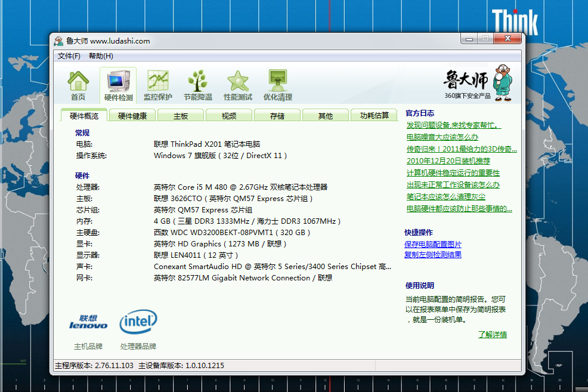
Task: Open the 首页 home icon
Action: (x=78, y=85)
